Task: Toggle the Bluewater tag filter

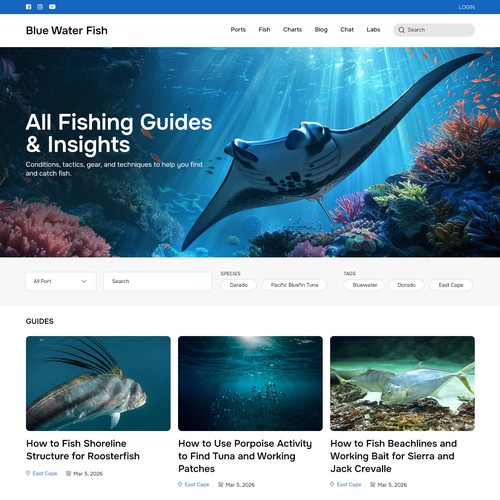Action: coord(365,285)
